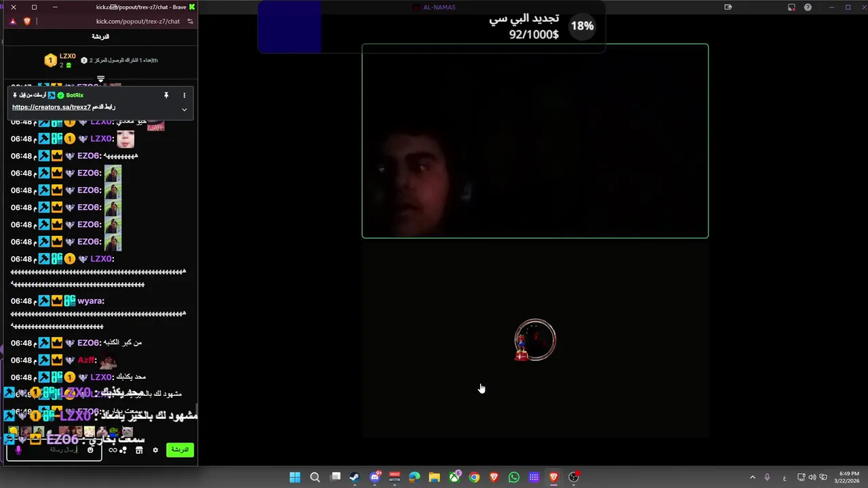
Task: Open Task View on taskbar
Action: [x=335, y=477]
